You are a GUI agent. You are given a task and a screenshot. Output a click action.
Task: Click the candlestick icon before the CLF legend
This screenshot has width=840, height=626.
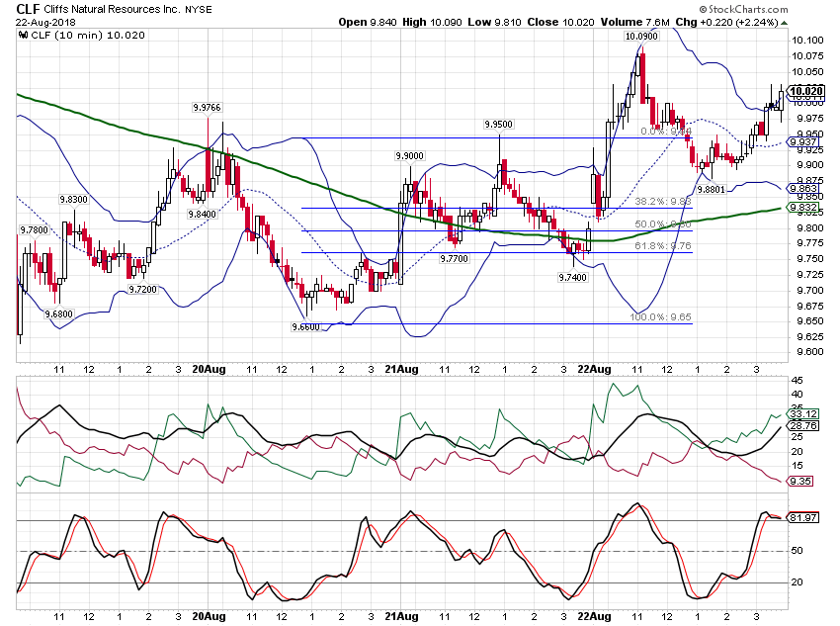point(23,36)
